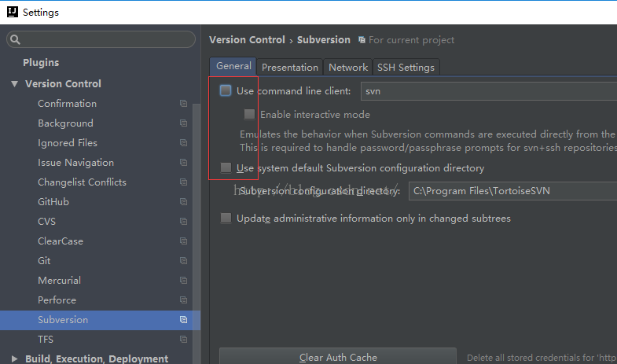
Task: Enable Use command line client checkbox
Action: [x=226, y=90]
